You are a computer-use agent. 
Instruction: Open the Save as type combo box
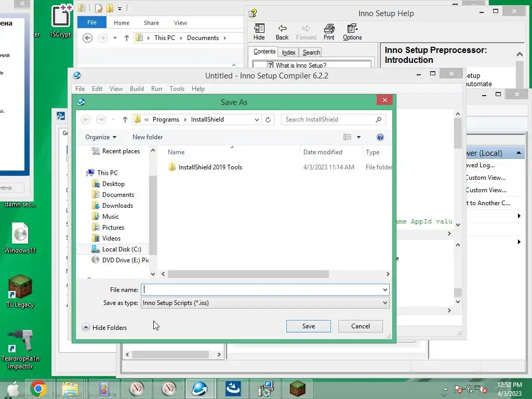click(265, 303)
